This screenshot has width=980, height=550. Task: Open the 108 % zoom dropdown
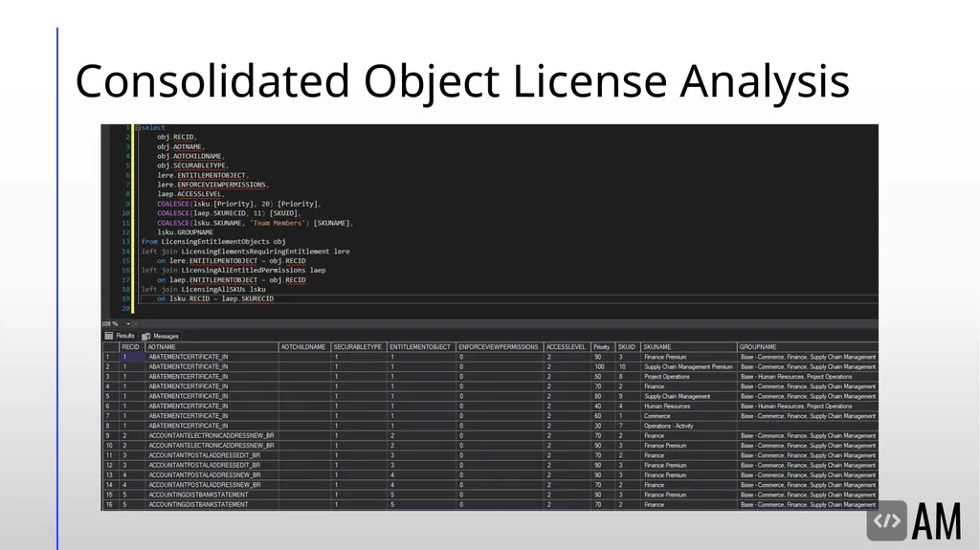(x=128, y=323)
